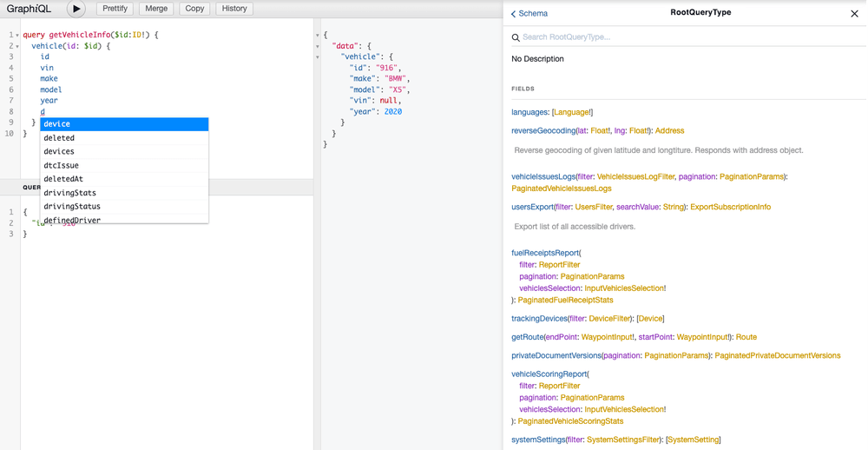Open the reverseGeocoding field docs
Viewport: 868px width, 450px height.
point(543,131)
